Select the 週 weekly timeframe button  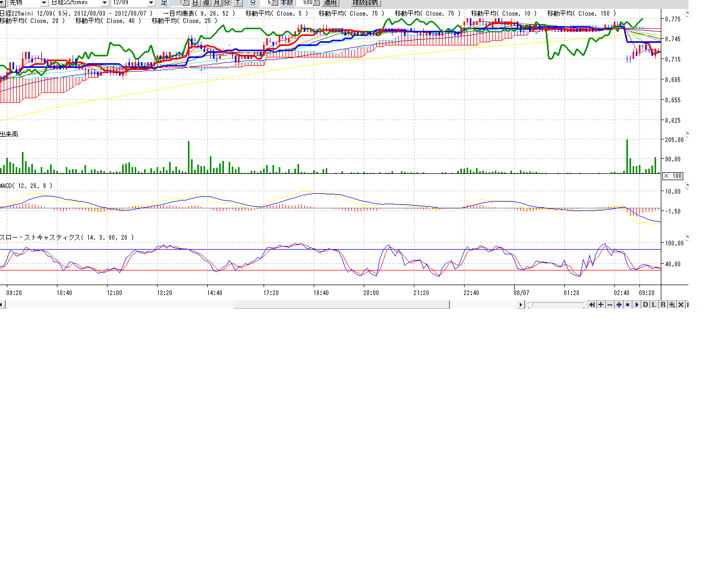(x=206, y=3)
